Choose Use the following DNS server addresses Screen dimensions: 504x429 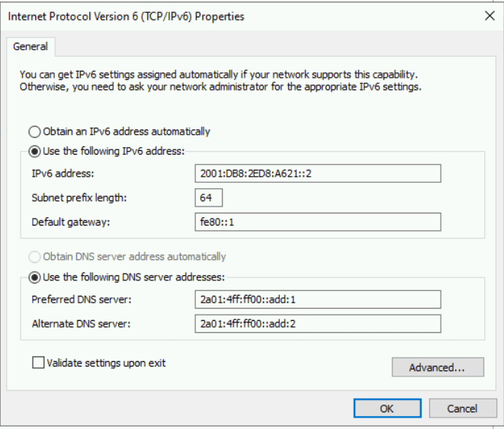[x=35, y=277]
